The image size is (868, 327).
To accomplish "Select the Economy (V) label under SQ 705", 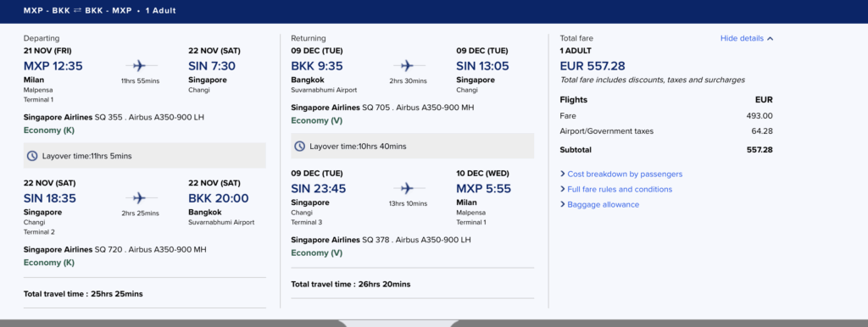I will pyautogui.click(x=317, y=120).
